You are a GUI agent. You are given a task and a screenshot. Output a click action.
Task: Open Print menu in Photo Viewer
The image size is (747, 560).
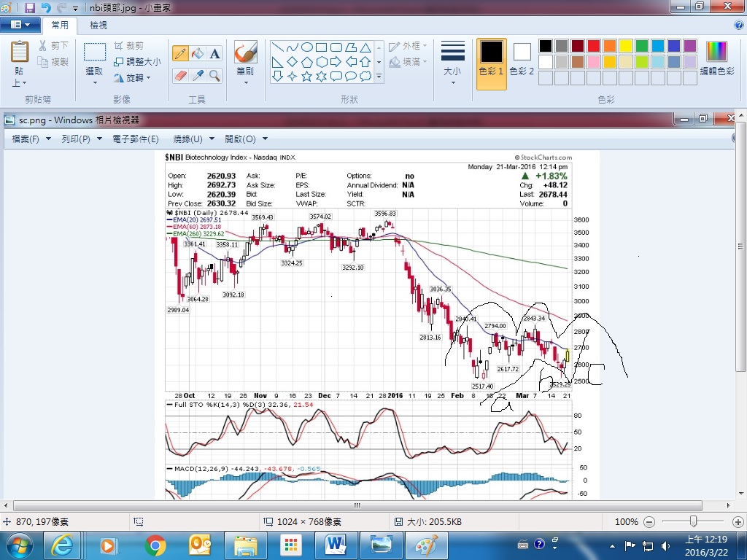(x=82, y=139)
